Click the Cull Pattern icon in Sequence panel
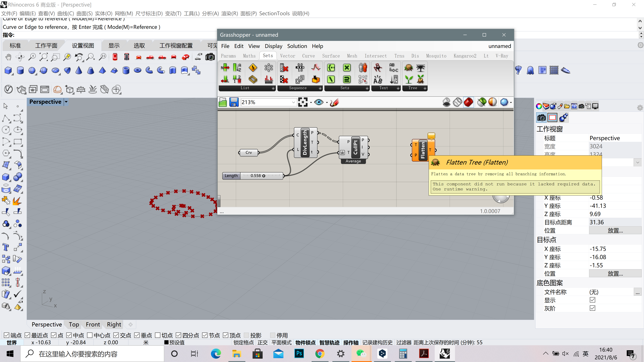This screenshot has width=644, height=362. pos(284,79)
